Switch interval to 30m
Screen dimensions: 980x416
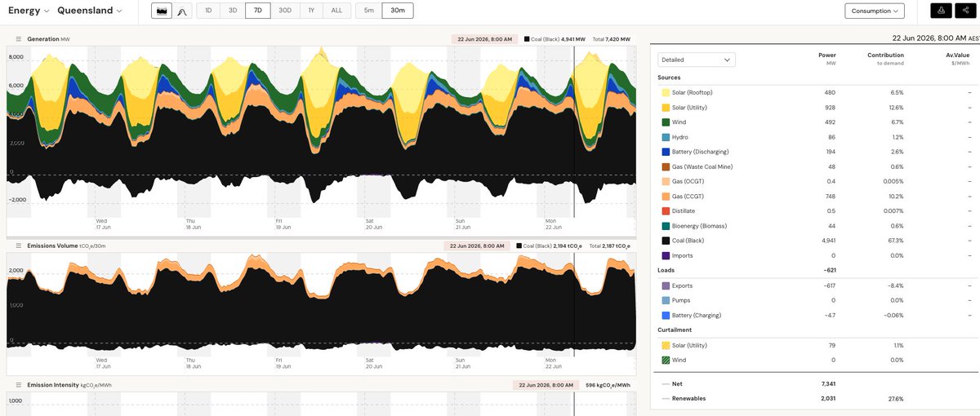click(398, 11)
